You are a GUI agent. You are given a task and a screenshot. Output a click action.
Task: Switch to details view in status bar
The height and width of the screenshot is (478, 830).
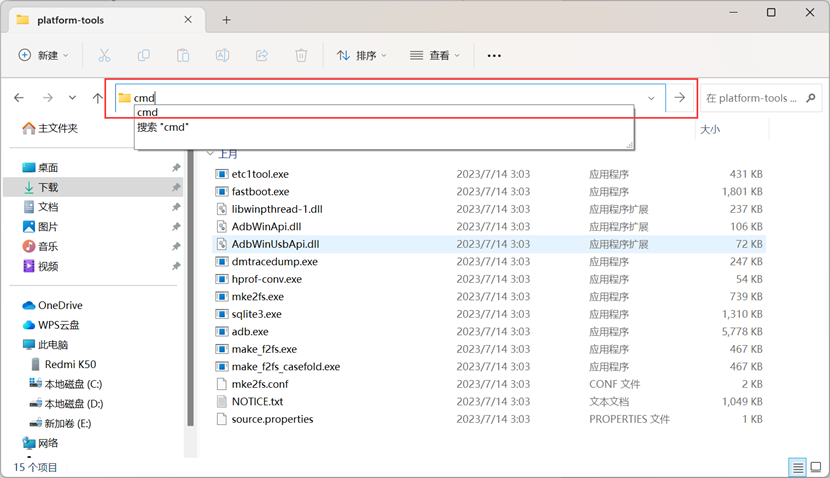click(797, 468)
